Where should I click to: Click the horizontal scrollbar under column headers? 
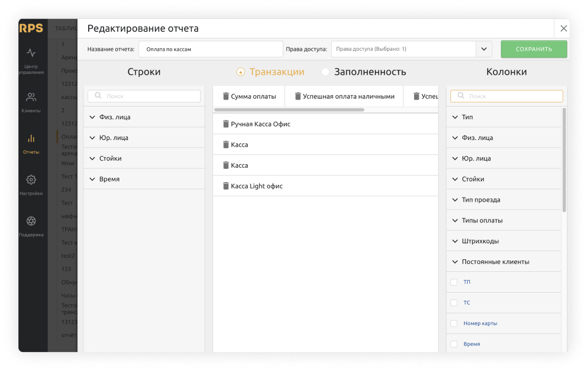289,109
